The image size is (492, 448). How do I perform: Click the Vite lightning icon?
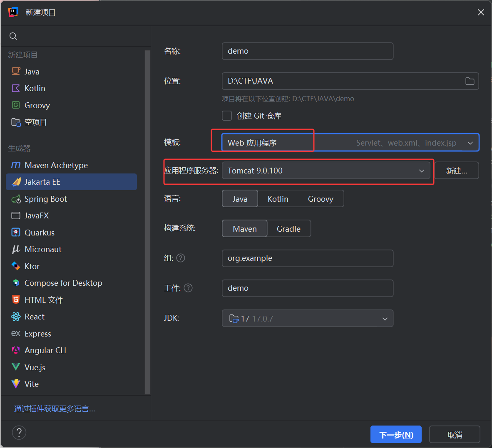tap(16, 384)
